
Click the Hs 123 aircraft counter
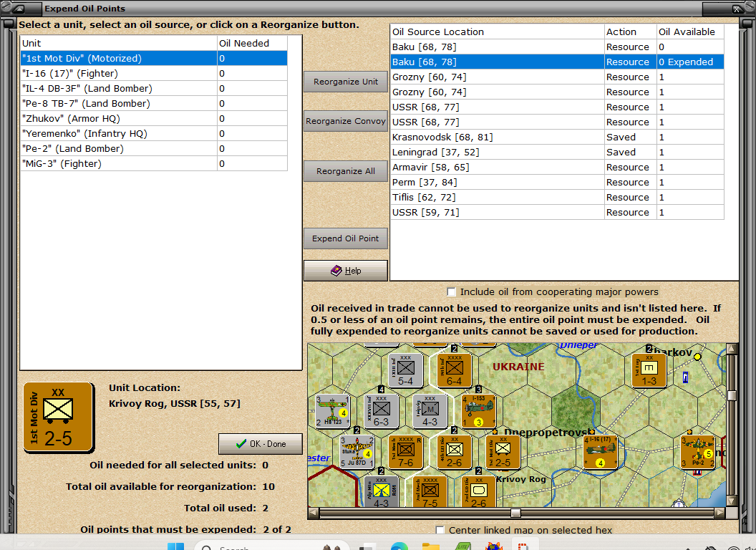(333, 411)
